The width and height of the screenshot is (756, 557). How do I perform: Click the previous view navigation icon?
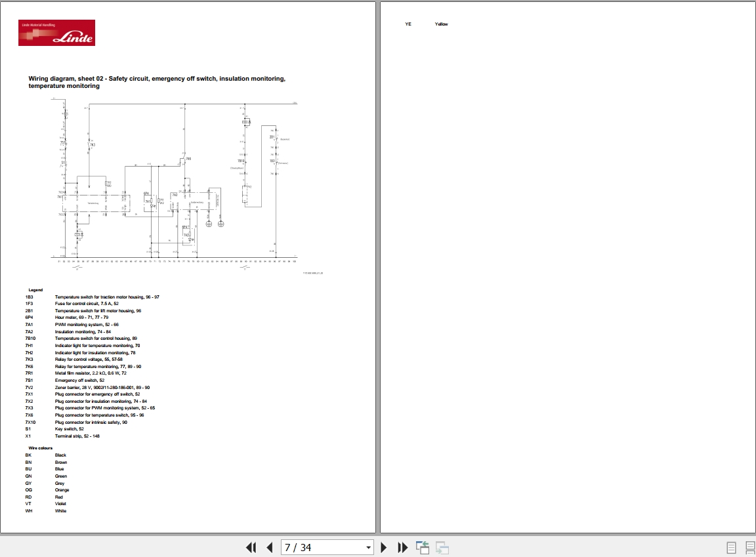pyautogui.click(x=423, y=547)
